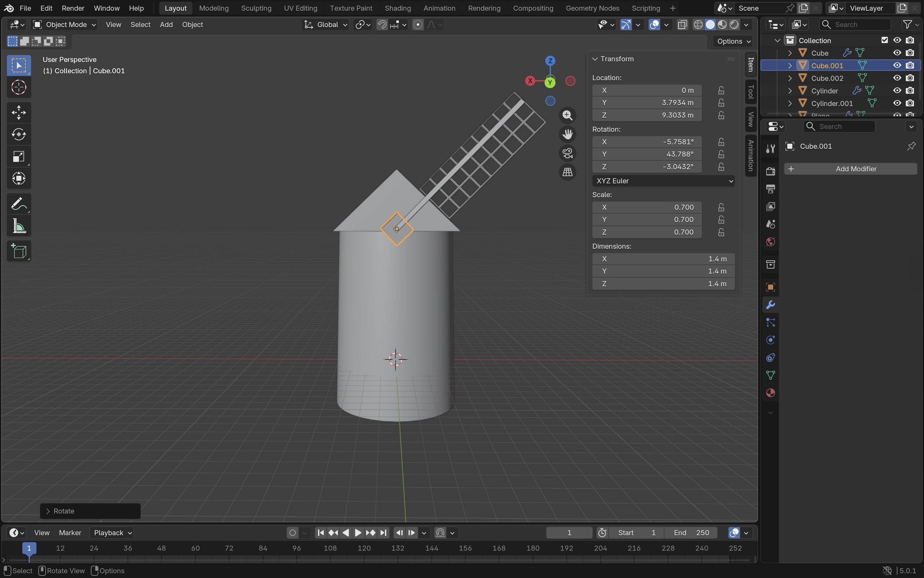This screenshot has width=924, height=578.
Task: Open Global transform orientation dropdown
Action: (x=325, y=25)
